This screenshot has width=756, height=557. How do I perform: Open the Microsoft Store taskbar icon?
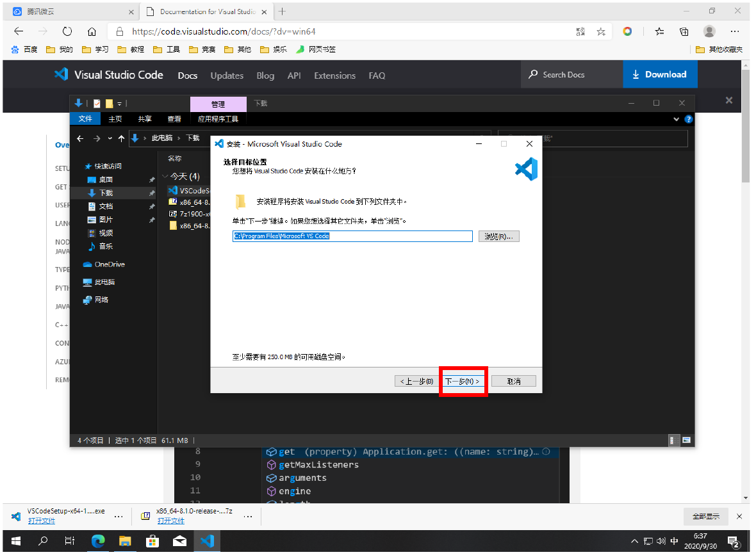[x=152, y=541]
